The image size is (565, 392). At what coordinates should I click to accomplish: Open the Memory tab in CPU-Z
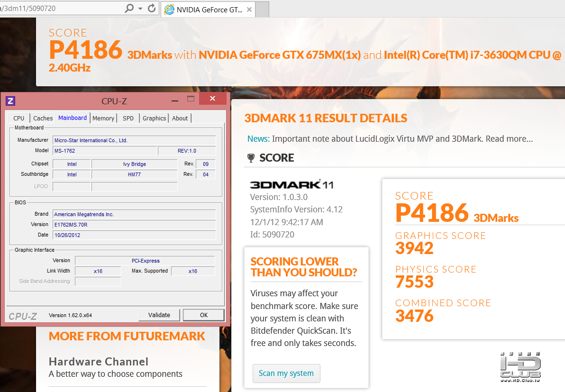[103, 118]
